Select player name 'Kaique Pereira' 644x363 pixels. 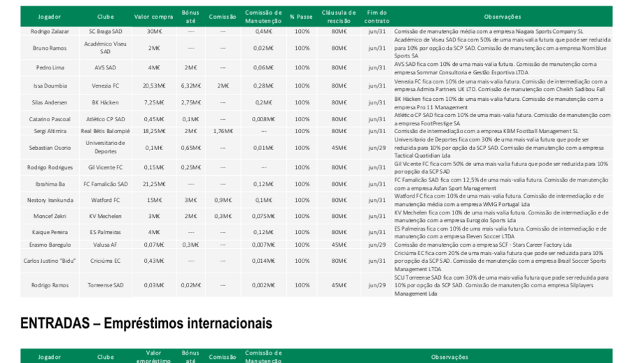coord(50,232)
